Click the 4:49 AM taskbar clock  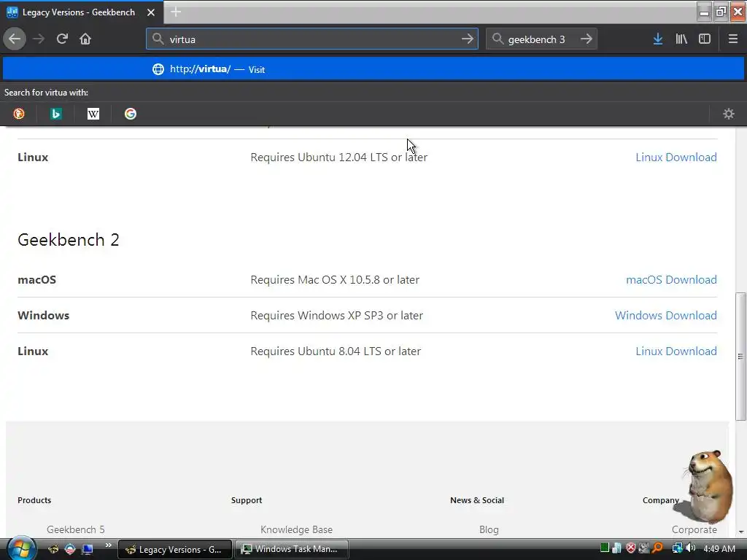point(719,548)
